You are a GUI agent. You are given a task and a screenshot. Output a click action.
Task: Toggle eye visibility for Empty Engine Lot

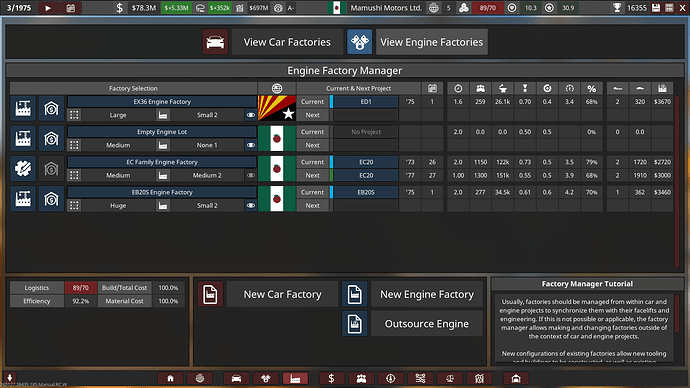point(251,145)
